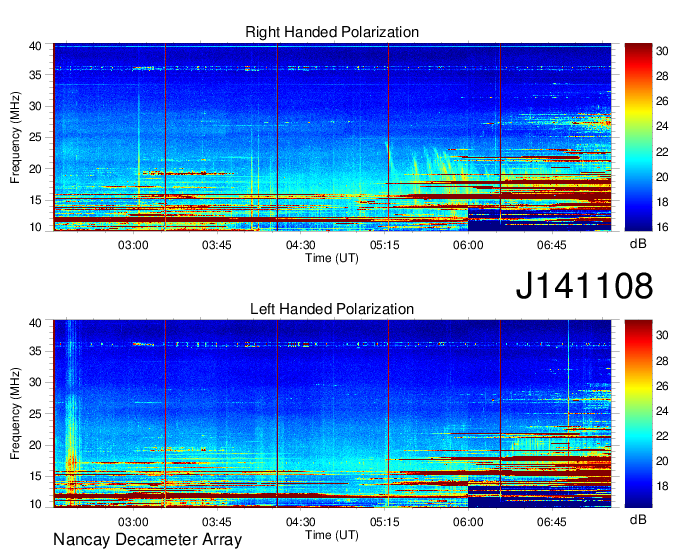
Task: Click the 24 value on the left-handed color bar
Action: (662, 411)
